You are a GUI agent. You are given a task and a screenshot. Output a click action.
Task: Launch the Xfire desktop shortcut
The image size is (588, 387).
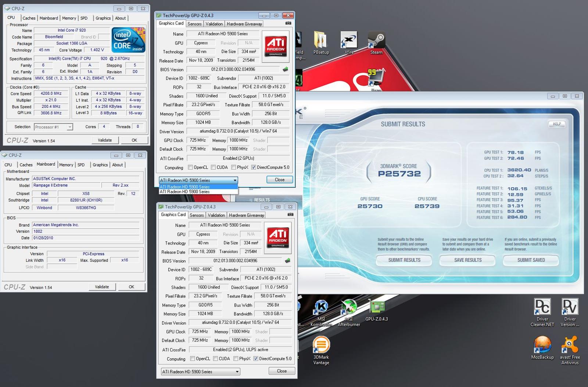coord(349,43)
